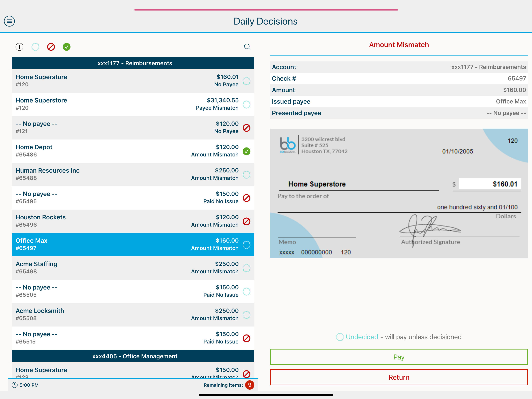Tap the bitbuilders logo on check image
The image size is (532, 399).
288,145
